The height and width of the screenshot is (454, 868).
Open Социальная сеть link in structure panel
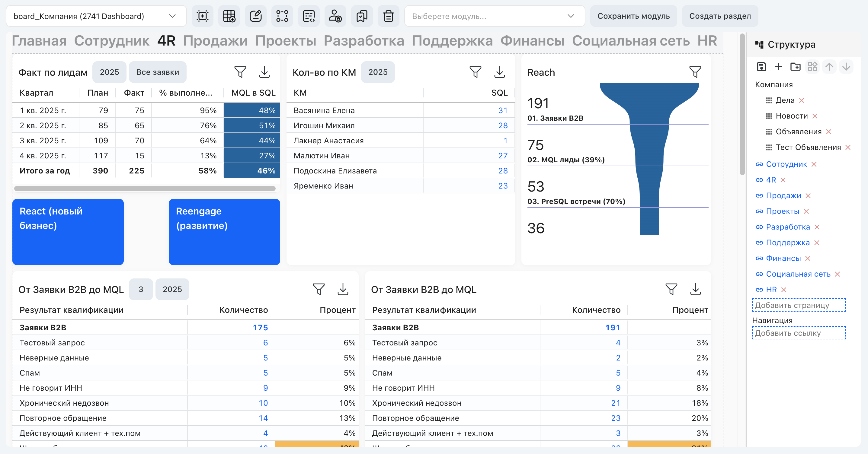click(798, 274)
